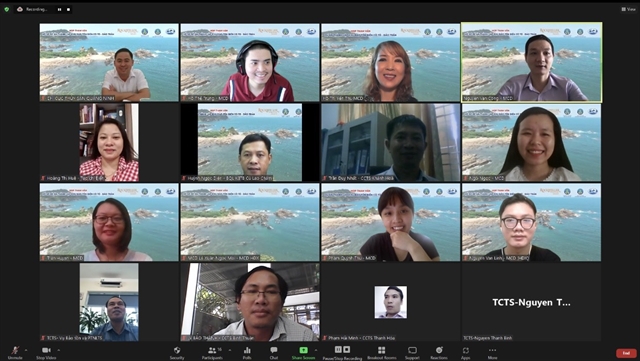Expand audio options arrow beside Unmute
Image resolution: width=640 pixels, height=361 pixels.
(26, 350)
